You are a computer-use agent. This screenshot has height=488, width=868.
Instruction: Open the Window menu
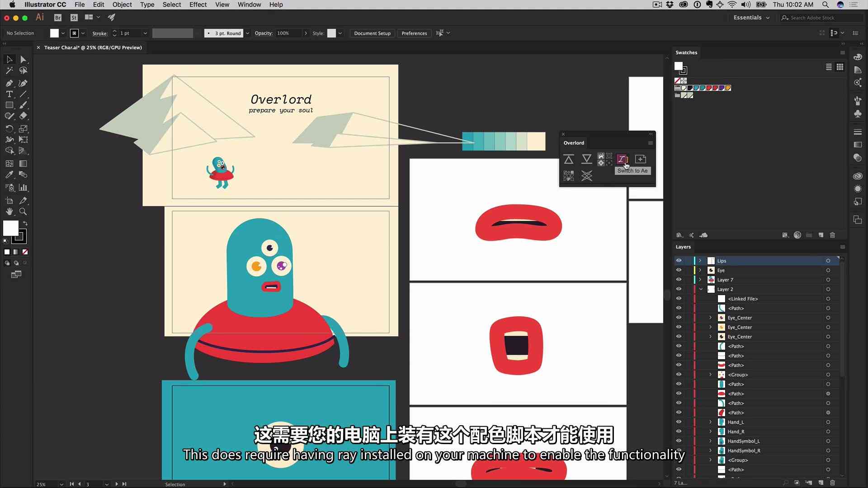249,4
